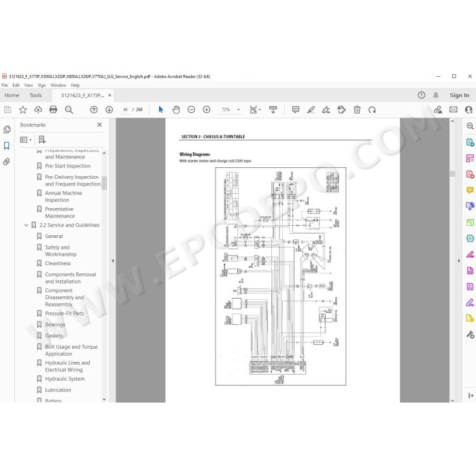Click the Sign In button
Image resolution: width=476 pixels, height=476 pixels.
click(x=459, y=95)
